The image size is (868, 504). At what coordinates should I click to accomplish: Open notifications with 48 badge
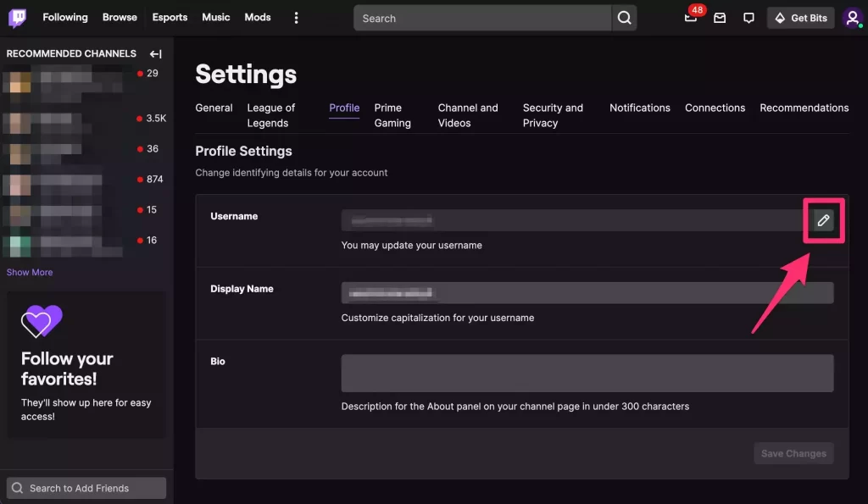click(x=691, y=18)
